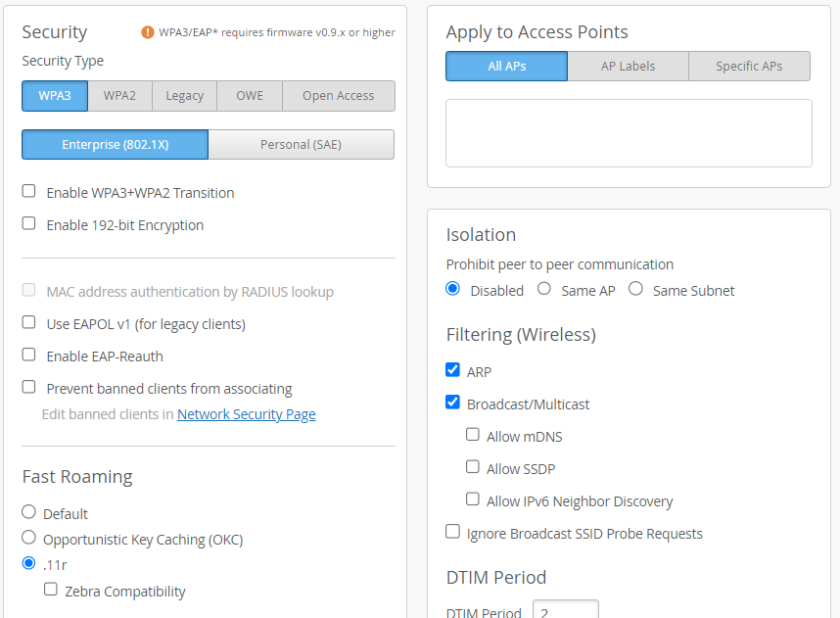Switch to Personal (SAE) mode
This screenshot has height=618, width=840.
pyautogui.click(x=301, y=145)
